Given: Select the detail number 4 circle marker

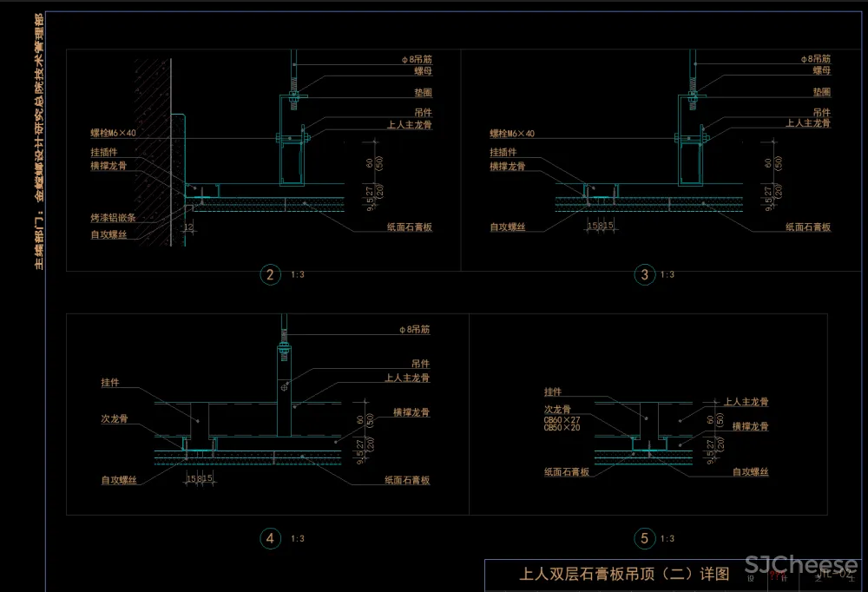Looking at the screenshot, I should point(271,539).
